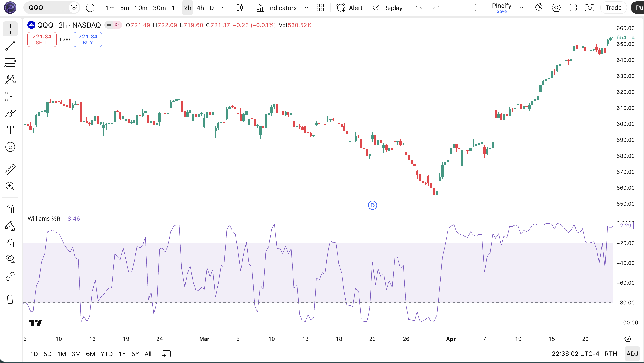
Task: Click the QQQ legend symbol logo
Action: click(x=31, y=25)
